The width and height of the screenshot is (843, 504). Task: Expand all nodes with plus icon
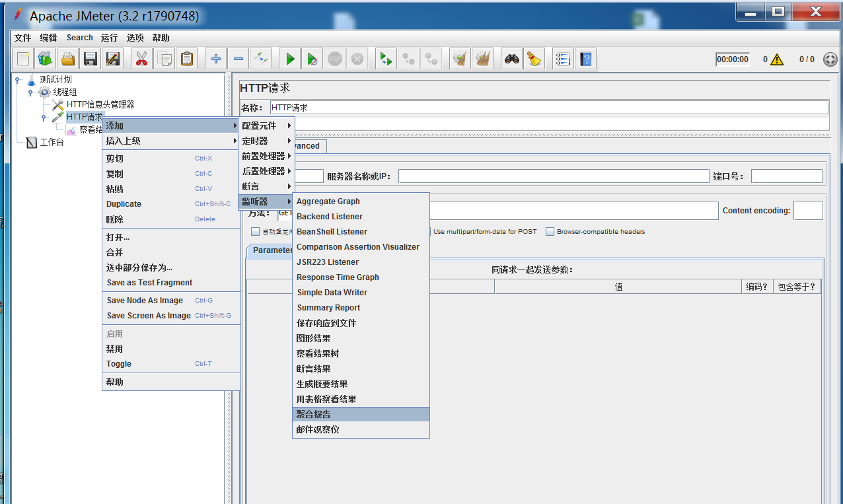coord(215,59)
